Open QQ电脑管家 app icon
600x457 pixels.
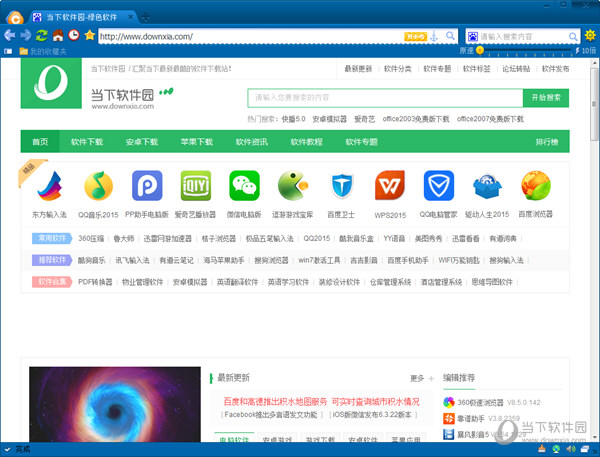pos(439,186)
